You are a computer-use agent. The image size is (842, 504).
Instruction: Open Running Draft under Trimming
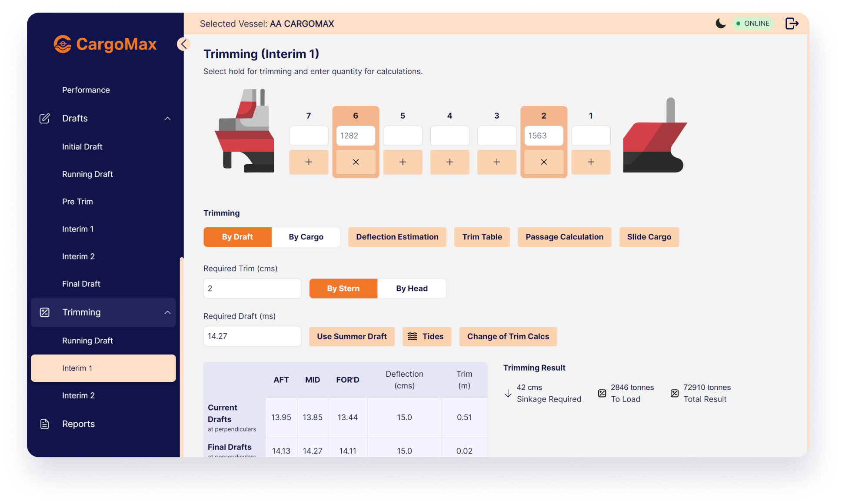(87, 341)
